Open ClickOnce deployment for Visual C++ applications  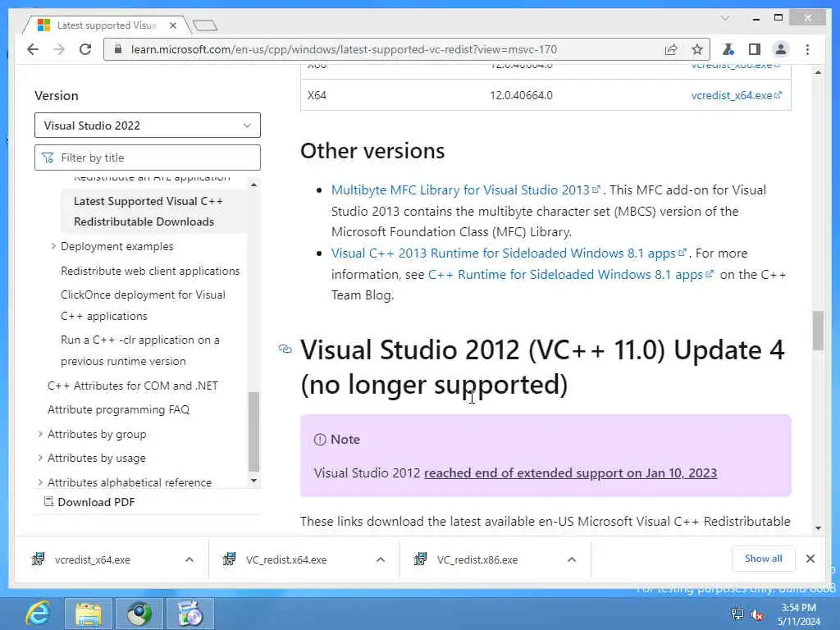(x=143, y=305)
